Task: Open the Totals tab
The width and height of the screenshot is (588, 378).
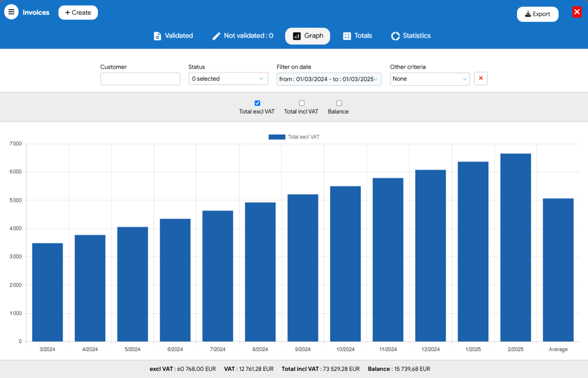Action: pyautogui.click(x=357, y=36)
